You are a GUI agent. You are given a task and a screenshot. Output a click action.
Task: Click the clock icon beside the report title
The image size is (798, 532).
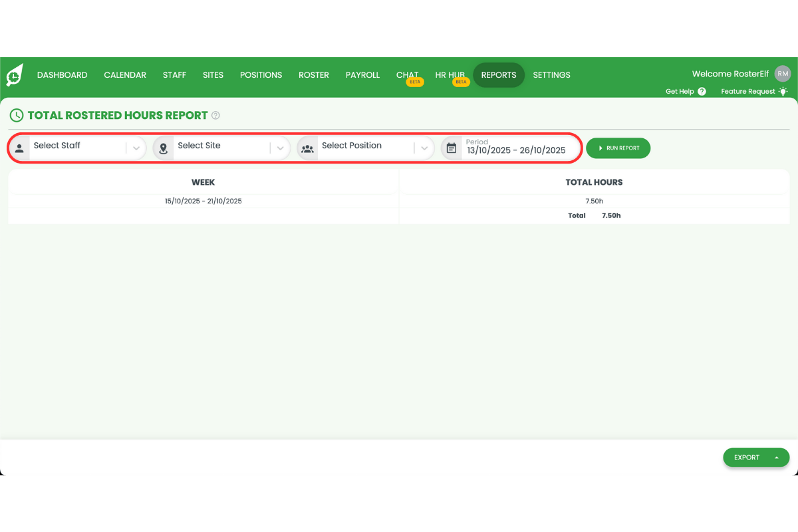(x=16, y=115)
